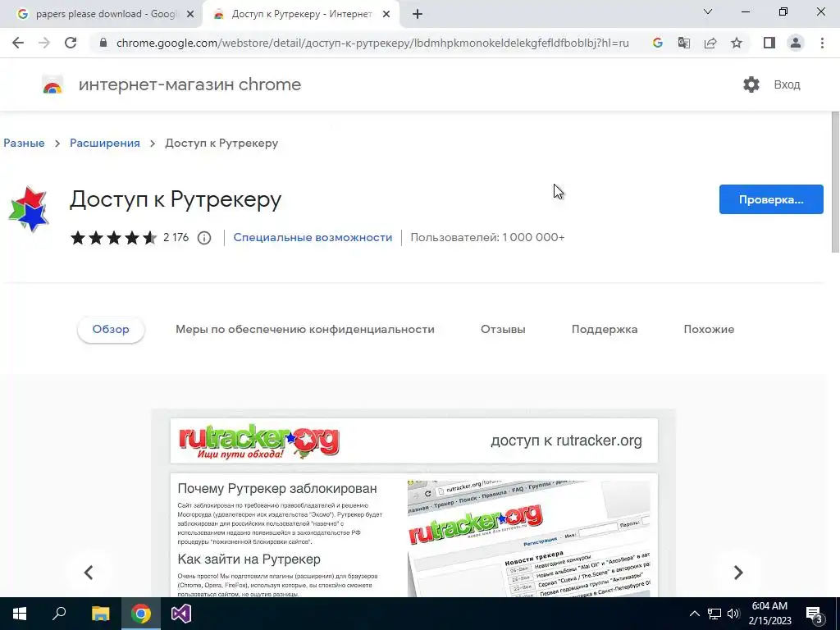
Task: Click the taskbar clock showing 6:04 AM
Action: point(769,614)
